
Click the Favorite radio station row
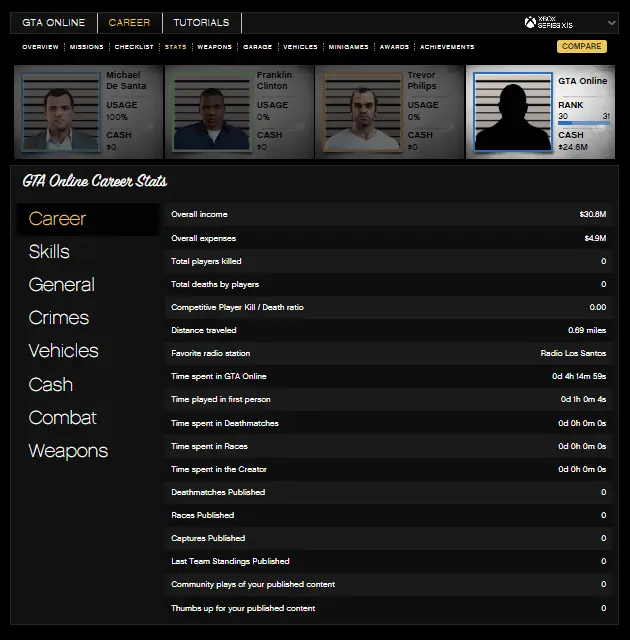point(389,353)
